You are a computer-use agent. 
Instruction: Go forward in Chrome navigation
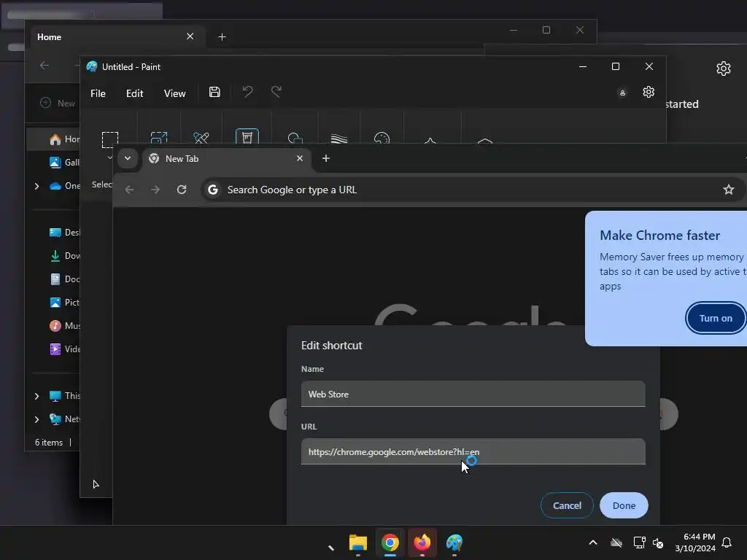click(x=155, y=190)
